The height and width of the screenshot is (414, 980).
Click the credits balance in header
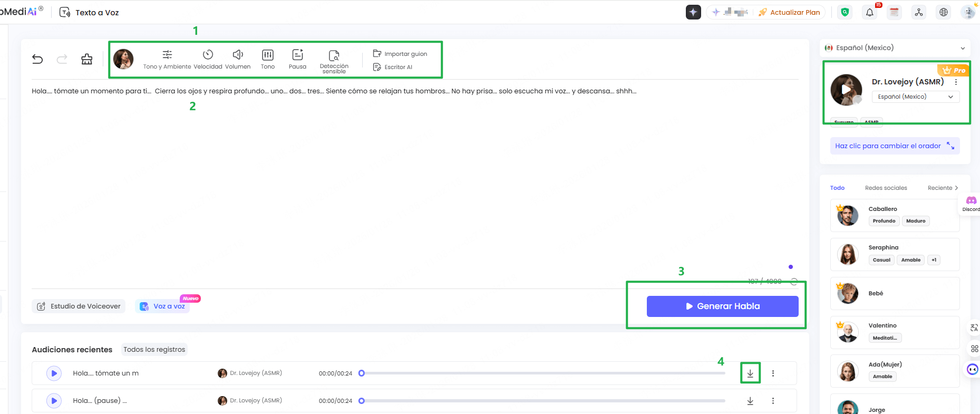pyautogui.click(x=730, y=12)
